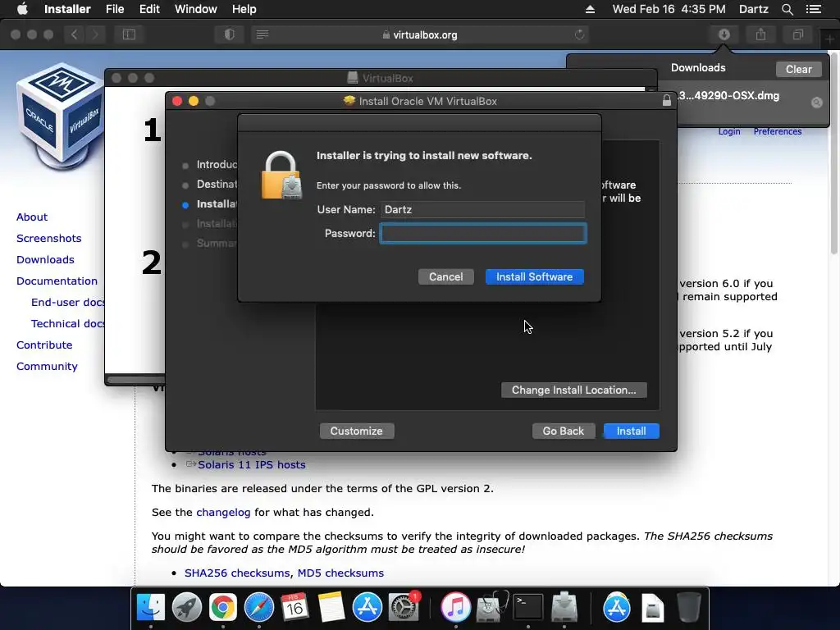Screen dimensions: 840x630
Task: Click the webpage vertical scrollbar
Action: [x=834, y=153]
